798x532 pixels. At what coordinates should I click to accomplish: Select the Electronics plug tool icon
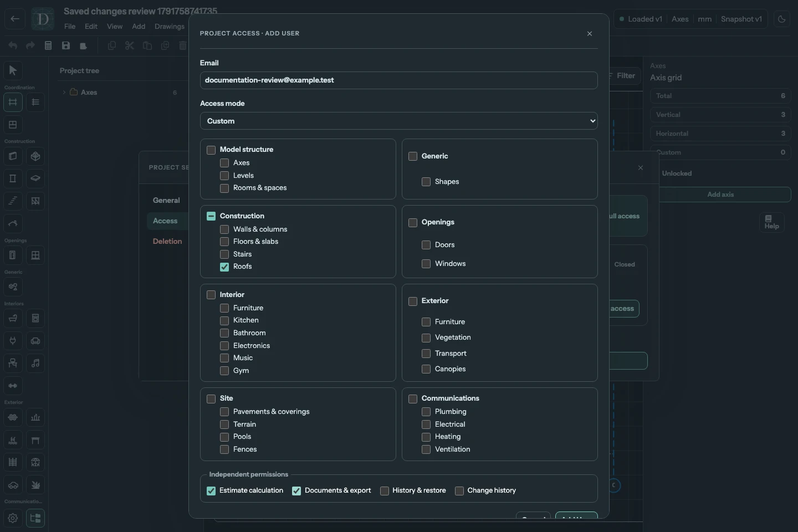[x=13, y=341]
